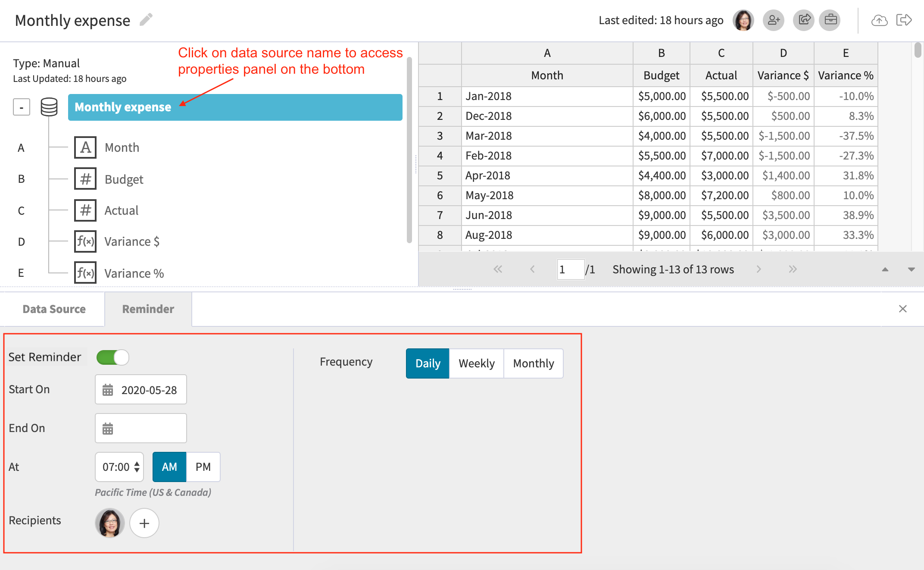
Task: Open the briefcase icon in header
Action: coord(830,20)
